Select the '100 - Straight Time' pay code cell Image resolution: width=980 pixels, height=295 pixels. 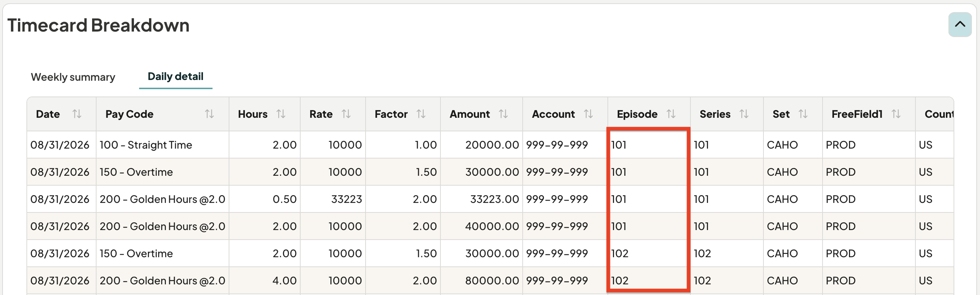pyautogui.click(x=163, y=145)
